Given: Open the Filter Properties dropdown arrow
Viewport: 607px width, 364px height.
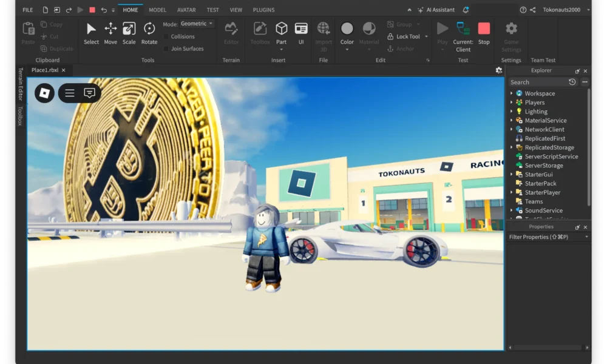Looking at the screenshot, I should [586, 237].
